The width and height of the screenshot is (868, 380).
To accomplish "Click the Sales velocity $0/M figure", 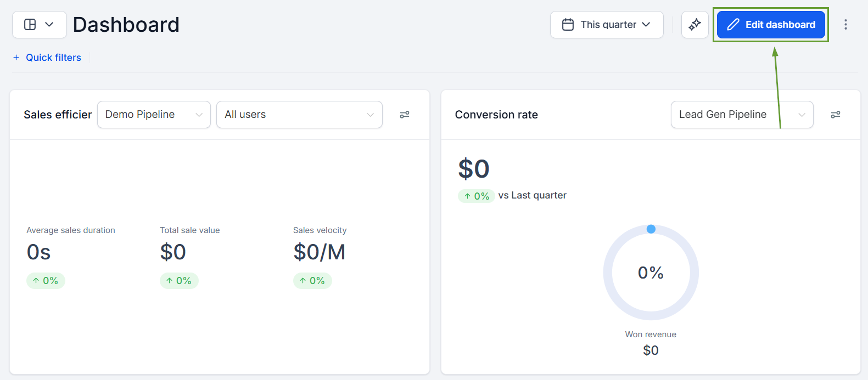I will pos(320,252).
